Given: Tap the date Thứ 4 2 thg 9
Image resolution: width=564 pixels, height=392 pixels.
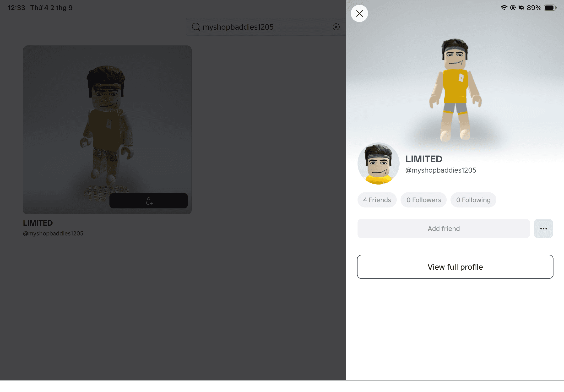Looking at the screenshot, I should pos(51,8).
